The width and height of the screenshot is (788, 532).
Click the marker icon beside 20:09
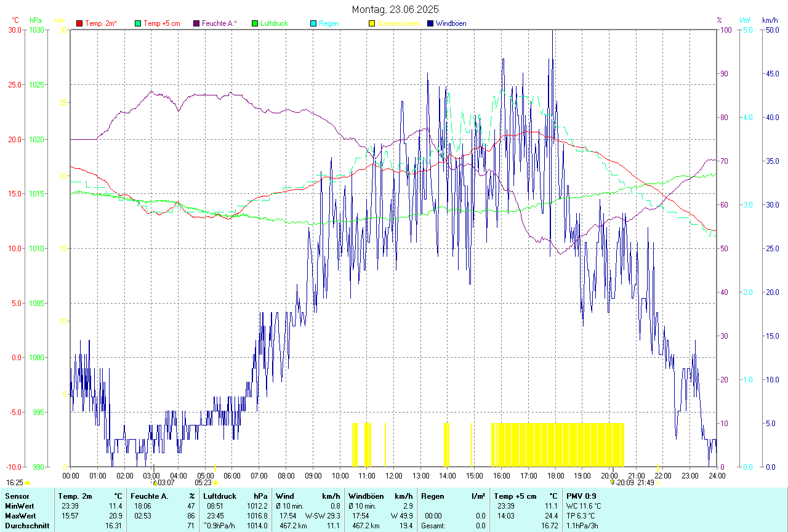pos(613,483)
